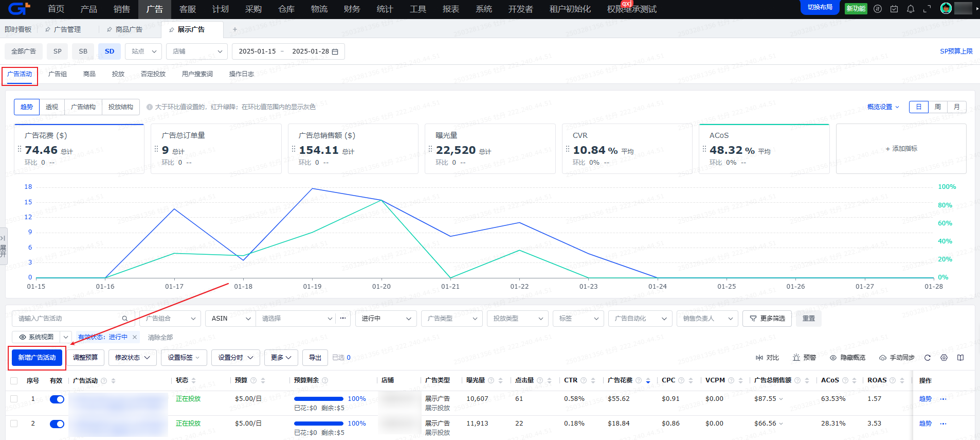Open the swap-arrows icon in top bar

coord(878,9)
